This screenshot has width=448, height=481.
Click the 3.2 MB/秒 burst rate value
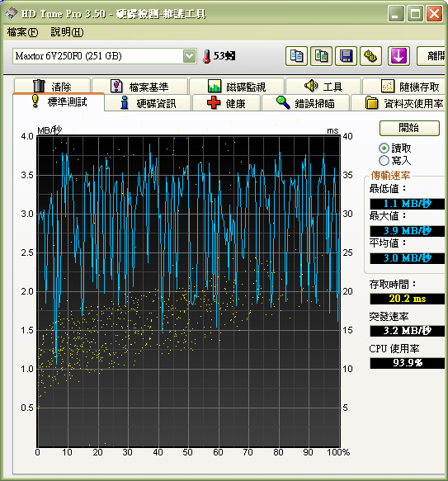pos(408,331)
